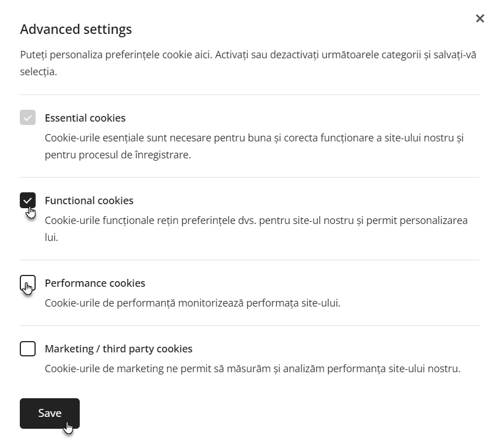Screen dimensions: 500x448
Task: Click the Advanced settings heading
Action: point(76,29)
